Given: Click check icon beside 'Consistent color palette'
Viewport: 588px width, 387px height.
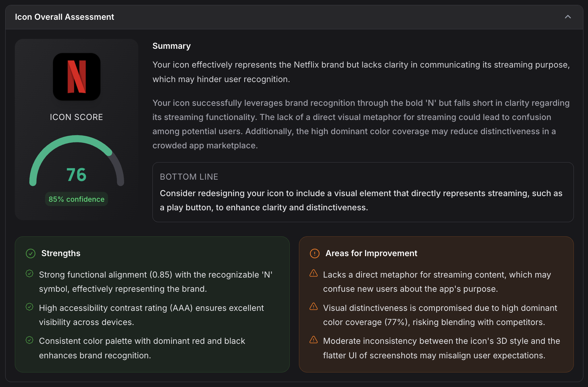Looking at the screenshot, I should (30, 340).
